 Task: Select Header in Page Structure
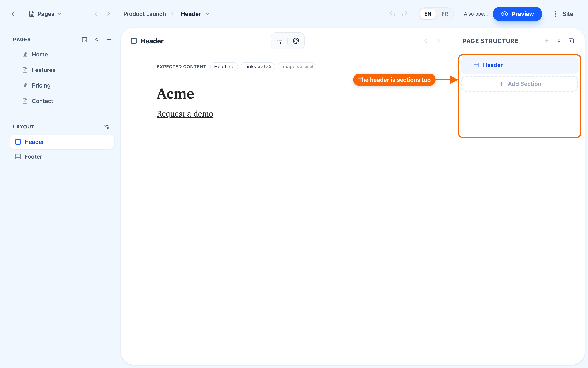tap(519, 65)
